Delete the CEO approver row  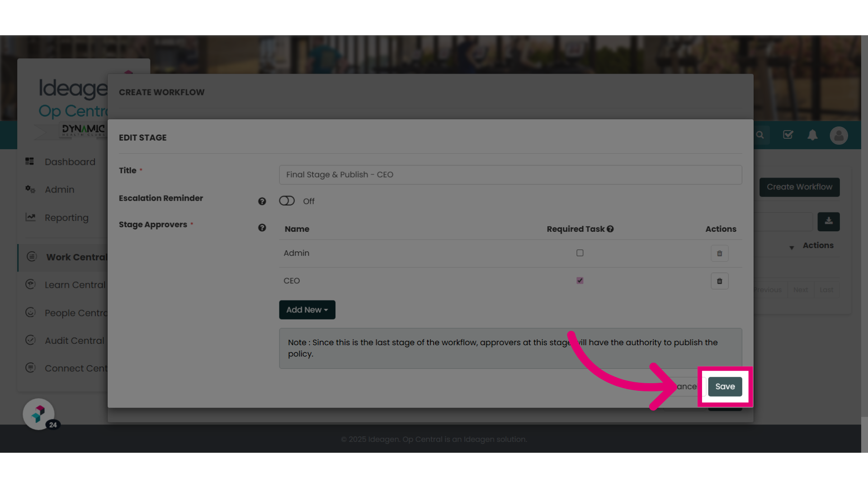(x=719, y=281)
